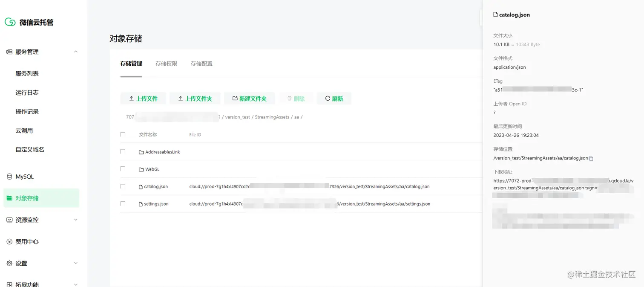Click the settings.json file icon in list

tap(141, 204)
